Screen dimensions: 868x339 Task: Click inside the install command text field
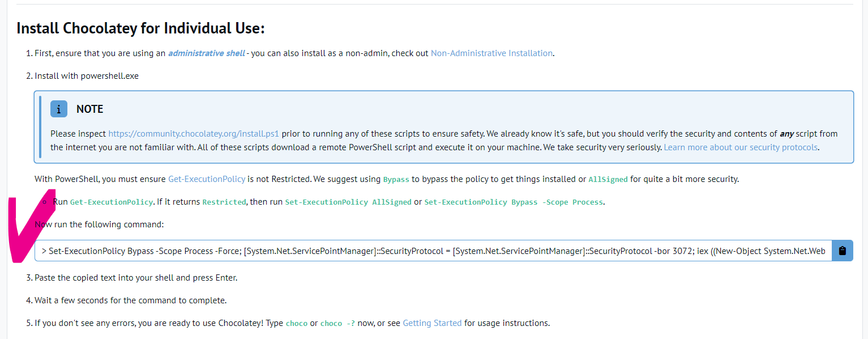pos(433,251)
